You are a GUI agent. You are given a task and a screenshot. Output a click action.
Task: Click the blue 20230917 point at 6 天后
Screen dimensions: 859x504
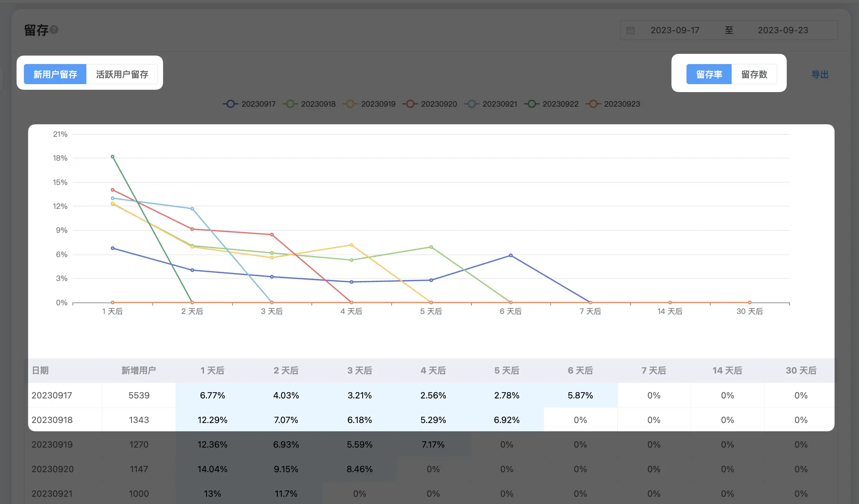pos(511,255)
